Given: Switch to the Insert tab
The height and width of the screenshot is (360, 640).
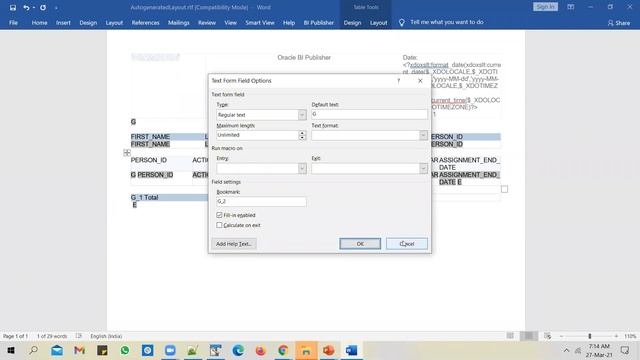Looking at the screenshot, I should [x=63, y=23].
